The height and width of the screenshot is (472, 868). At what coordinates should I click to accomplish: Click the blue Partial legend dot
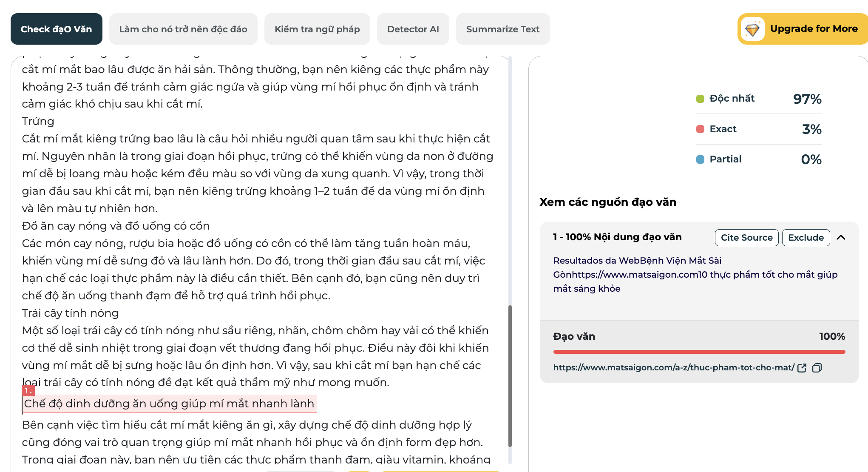coord(700,159)
